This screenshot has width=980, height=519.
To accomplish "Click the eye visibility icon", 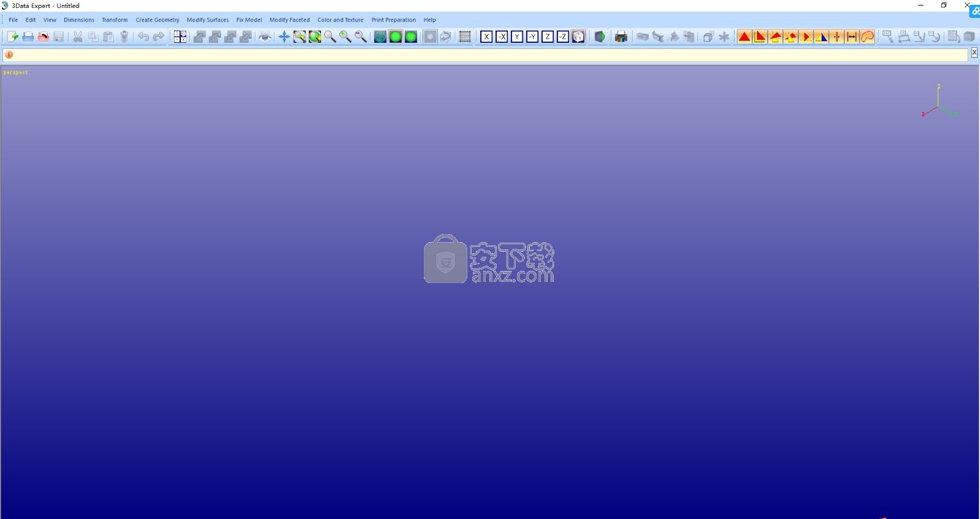I will click(265, 37).
